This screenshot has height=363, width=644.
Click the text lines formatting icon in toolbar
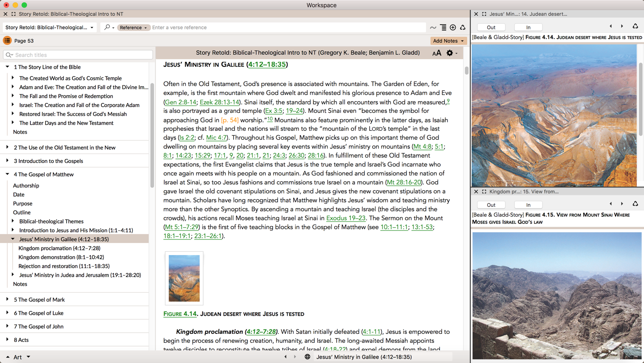(443, 27)
